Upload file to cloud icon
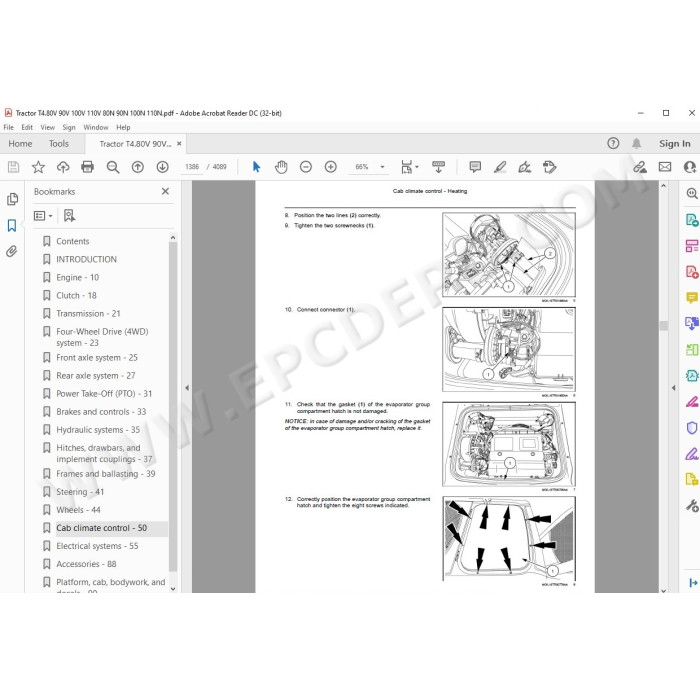Viewport: 700px width, 700px height. pos(63,167)
